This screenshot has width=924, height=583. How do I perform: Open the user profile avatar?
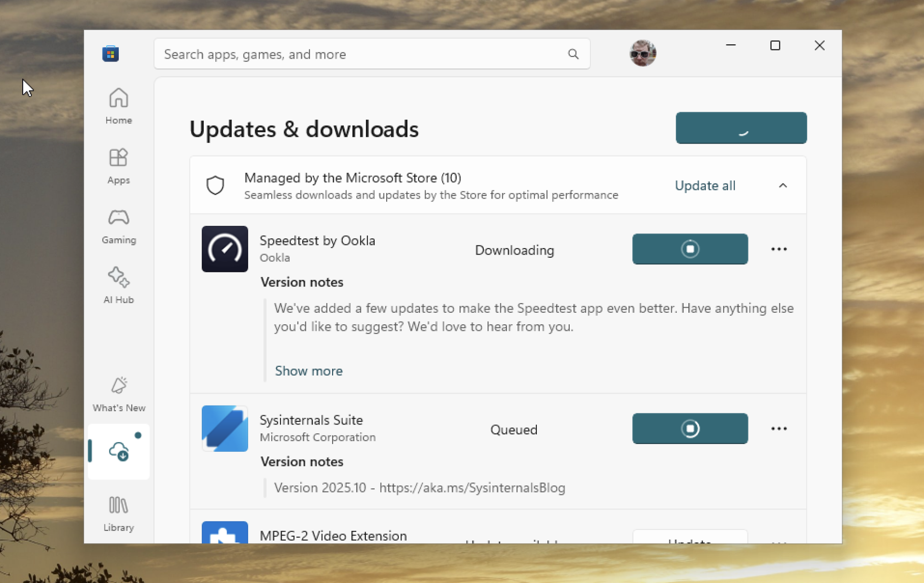point(643,53)
